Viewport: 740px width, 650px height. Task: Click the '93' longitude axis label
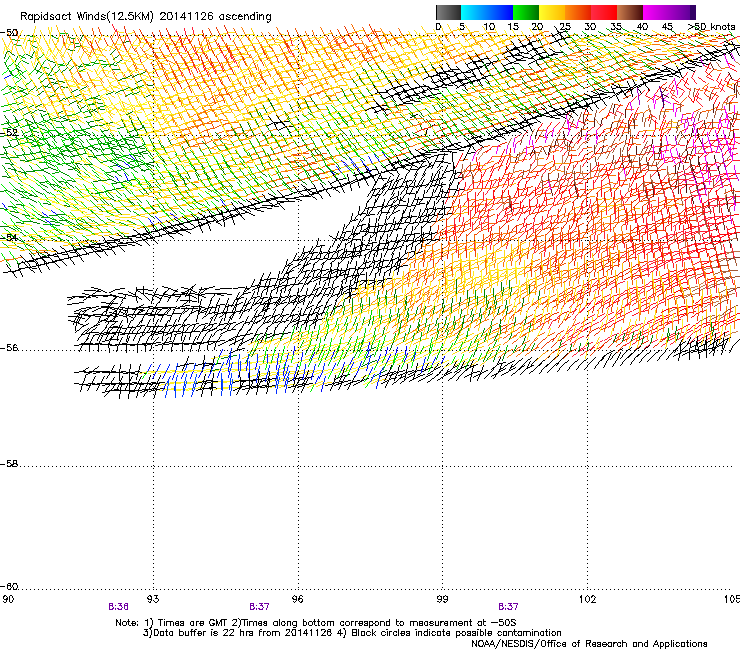click(x=153, y=599)
